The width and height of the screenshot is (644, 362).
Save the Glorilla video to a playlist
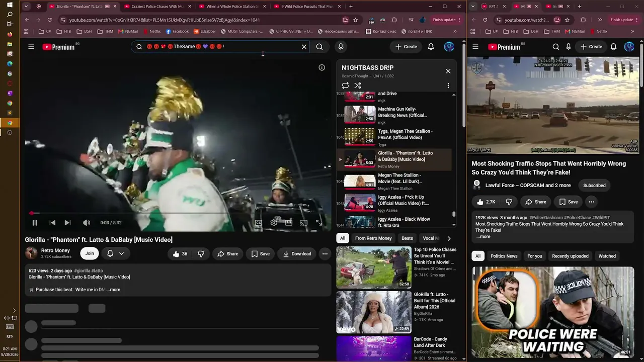click(261, 254)
